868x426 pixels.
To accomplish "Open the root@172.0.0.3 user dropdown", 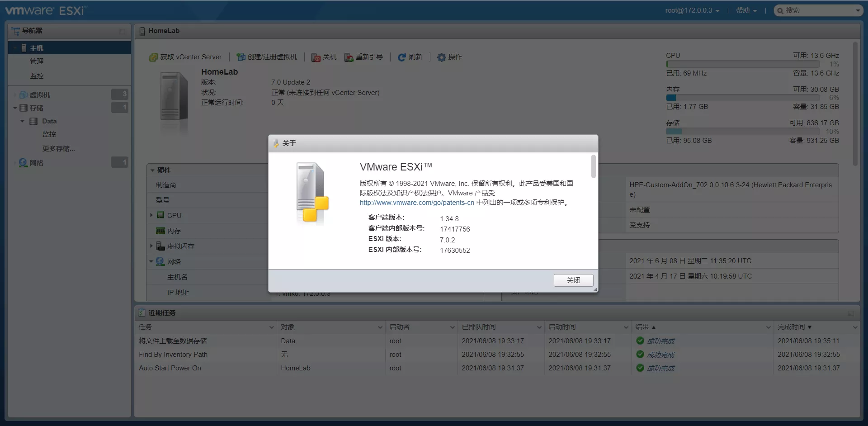I will coord(692,10).
